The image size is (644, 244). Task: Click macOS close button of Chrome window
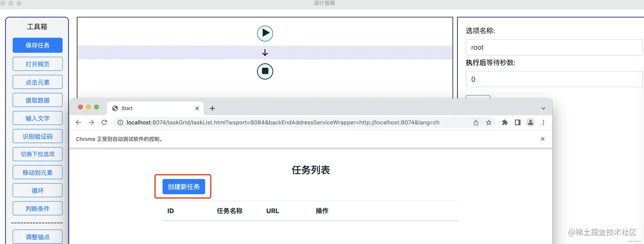coord(80,107)
